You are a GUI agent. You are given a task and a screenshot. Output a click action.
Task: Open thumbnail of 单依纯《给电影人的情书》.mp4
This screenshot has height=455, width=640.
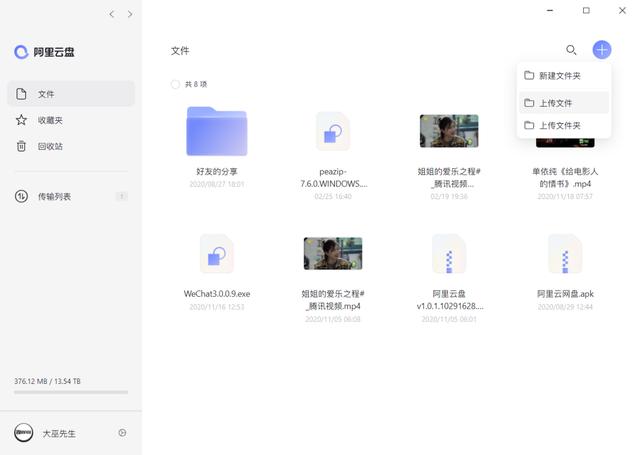565,142
